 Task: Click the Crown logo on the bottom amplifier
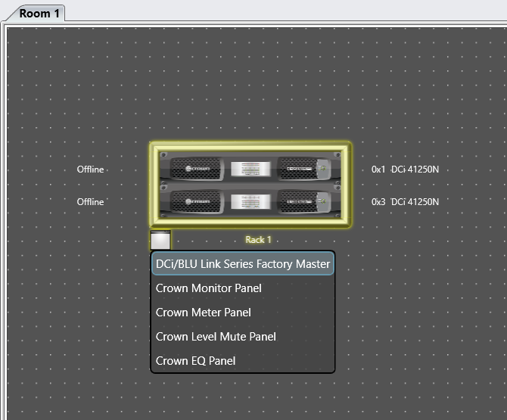(198, 202)
